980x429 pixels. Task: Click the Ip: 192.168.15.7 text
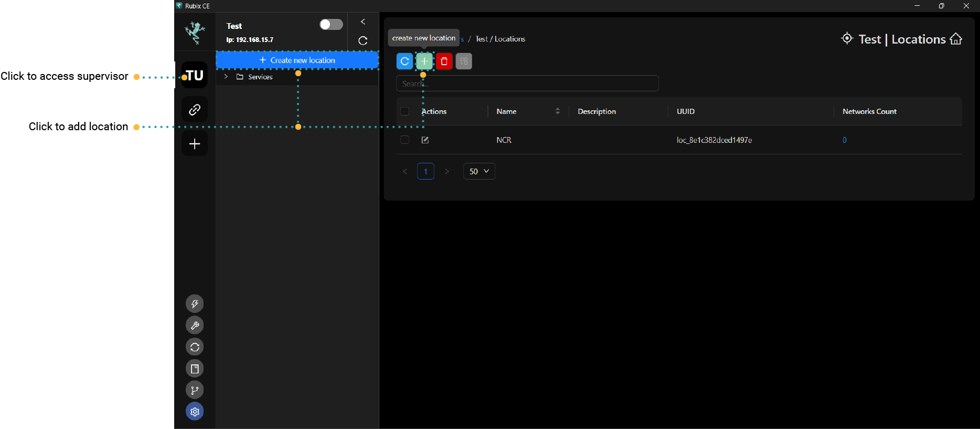(250, 40)
